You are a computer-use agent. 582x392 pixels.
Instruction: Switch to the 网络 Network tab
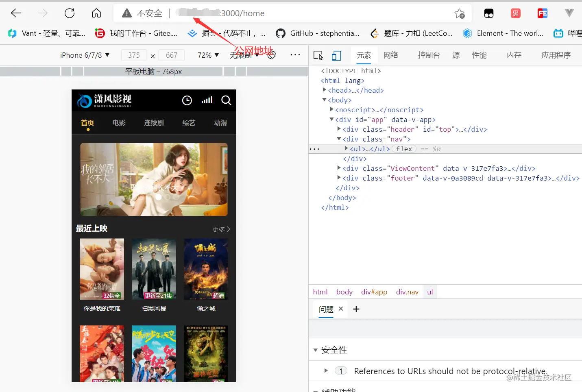click(x=391, y=55)
